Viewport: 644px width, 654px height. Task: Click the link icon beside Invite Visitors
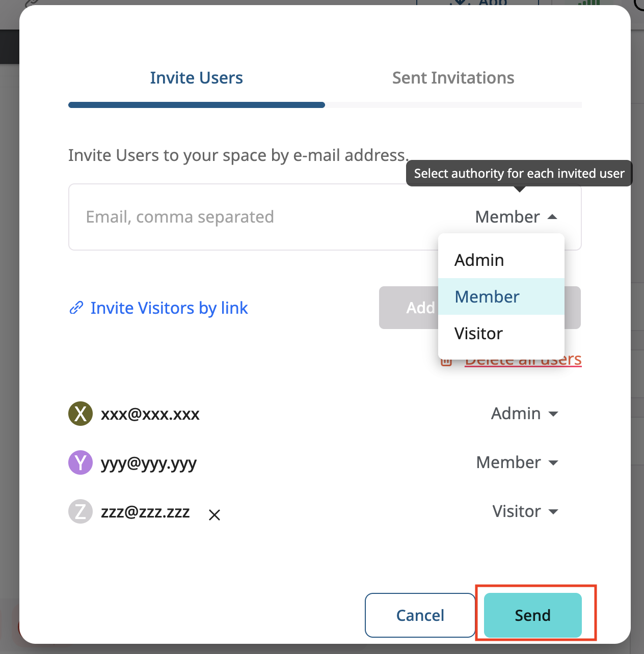[x=76, y=308]
